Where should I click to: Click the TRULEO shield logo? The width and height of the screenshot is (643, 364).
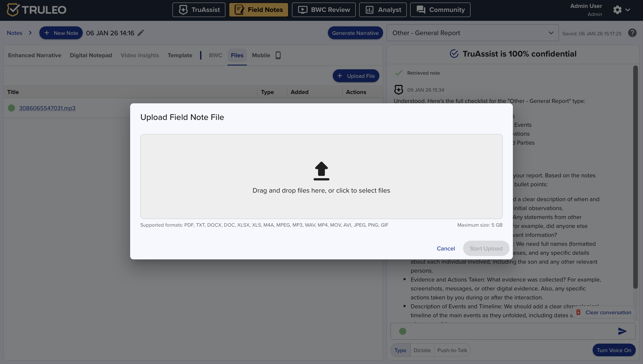13,10
